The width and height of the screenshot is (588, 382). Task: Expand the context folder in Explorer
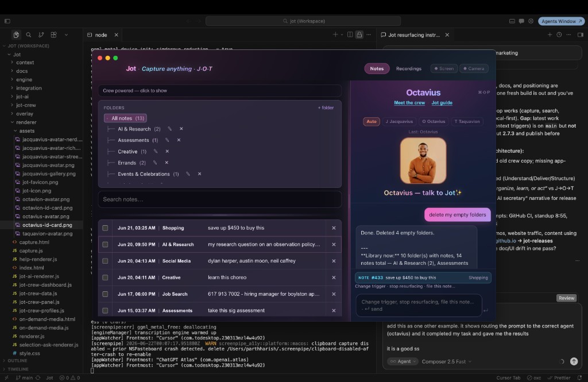(x=25, y=62)
